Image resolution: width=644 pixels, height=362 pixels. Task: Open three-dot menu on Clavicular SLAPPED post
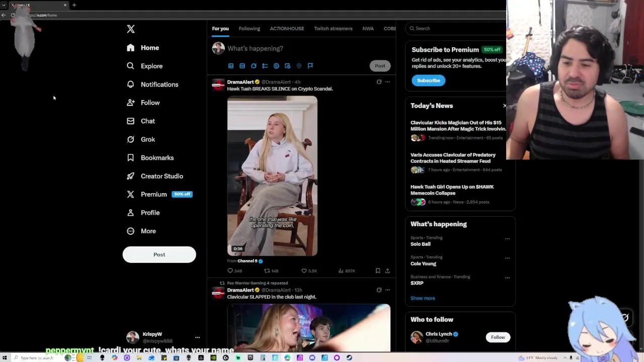tap(387, 290)
